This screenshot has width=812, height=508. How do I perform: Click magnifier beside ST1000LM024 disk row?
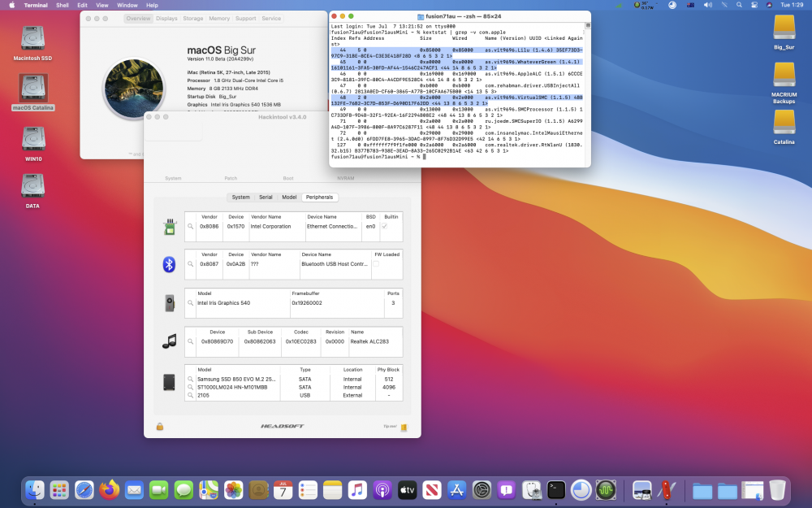(x=191, y=387)
